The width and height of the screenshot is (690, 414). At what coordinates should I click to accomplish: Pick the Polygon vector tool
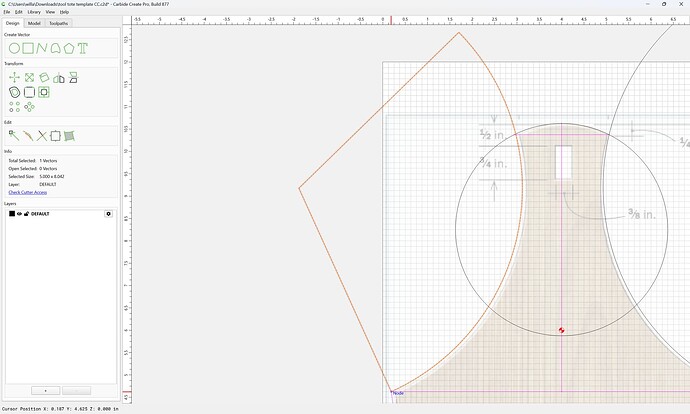[x=69, y=48]
